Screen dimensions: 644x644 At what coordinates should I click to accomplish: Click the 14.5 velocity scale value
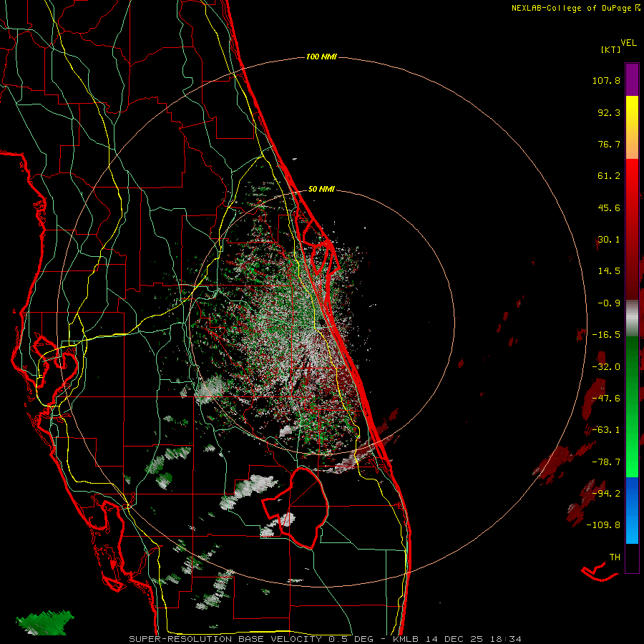click(609, 271)
